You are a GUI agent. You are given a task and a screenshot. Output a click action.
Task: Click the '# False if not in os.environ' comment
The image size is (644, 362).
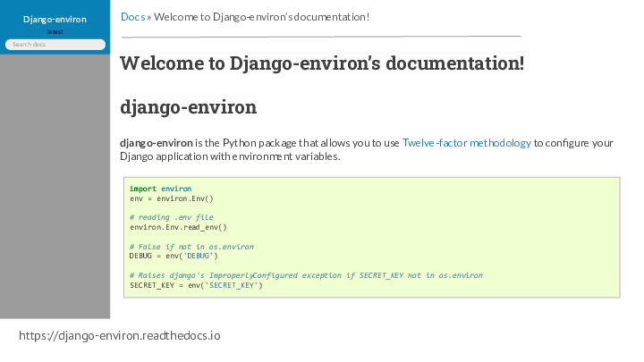pos(191,247)
